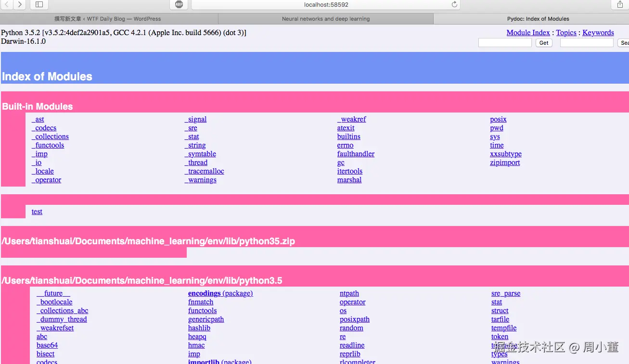The height and width of the screenshot is (364, 629).
Task: Open the itertools module link
Action: (350, 171)
